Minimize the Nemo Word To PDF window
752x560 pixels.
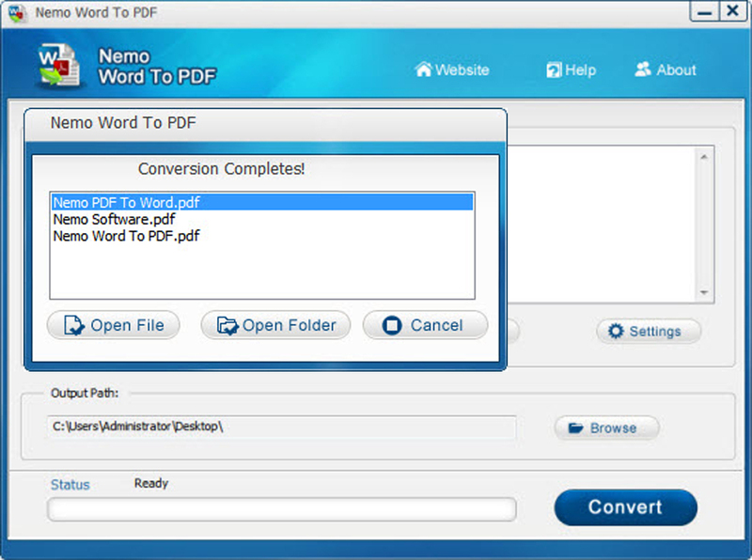tap(704, 11)
